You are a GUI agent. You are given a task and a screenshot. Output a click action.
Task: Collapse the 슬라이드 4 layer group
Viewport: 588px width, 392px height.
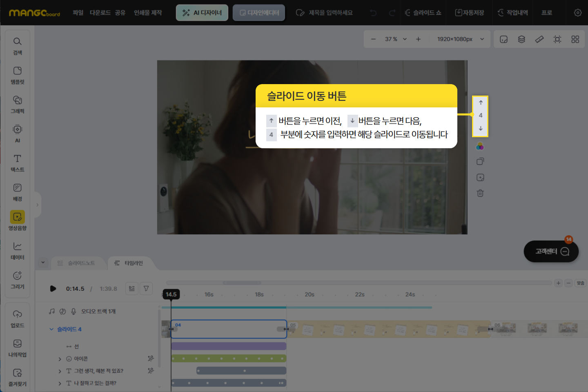tap(51, 329)
